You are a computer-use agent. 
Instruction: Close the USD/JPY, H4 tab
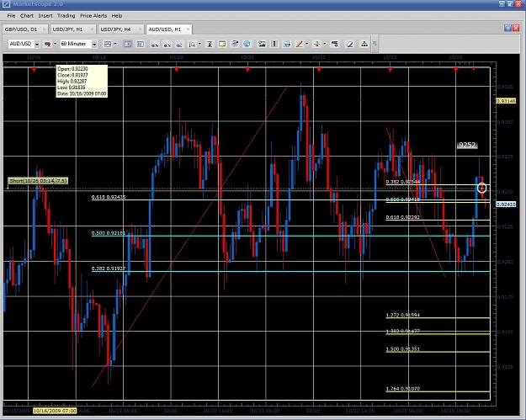tap(140, 29)
